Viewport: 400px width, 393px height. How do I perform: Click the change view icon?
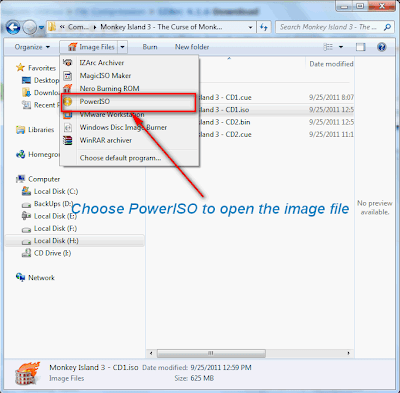point(328,47)
